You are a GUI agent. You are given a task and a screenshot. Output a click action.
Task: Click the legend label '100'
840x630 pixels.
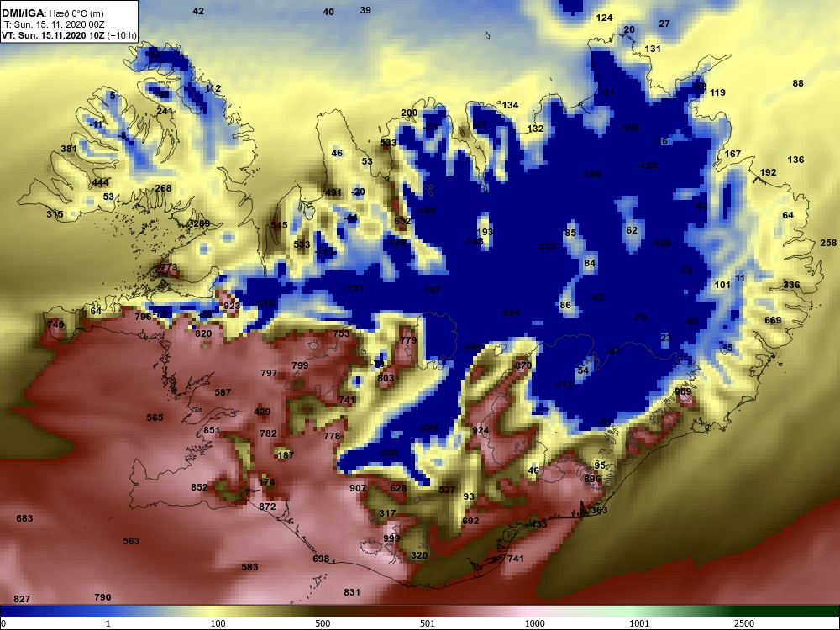pyautogui.click(x=218, y=623)
